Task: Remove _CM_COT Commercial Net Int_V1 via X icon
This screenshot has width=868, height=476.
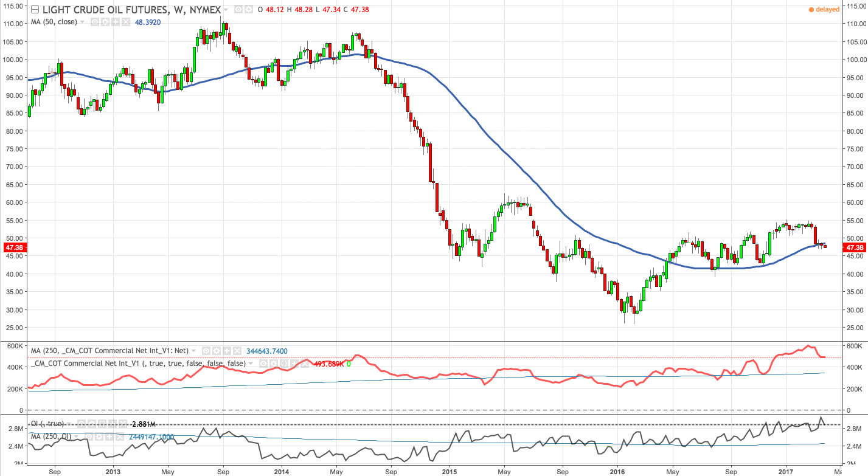Action: [x=305, y=363]
